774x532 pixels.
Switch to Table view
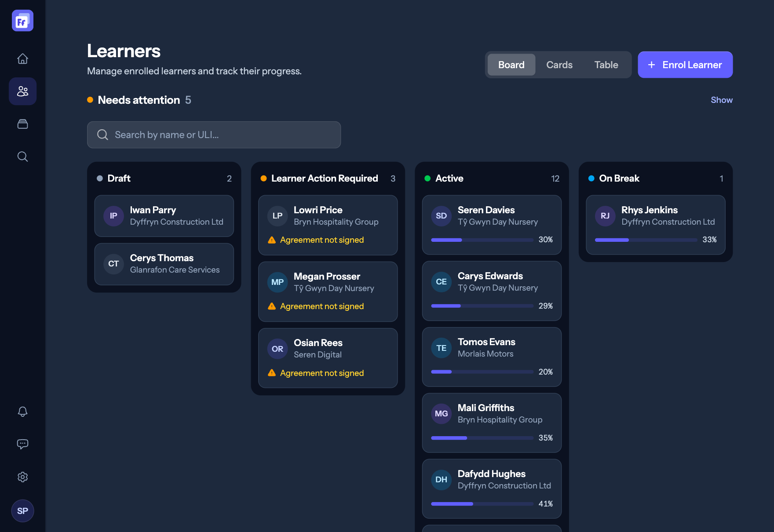(606, 65)
